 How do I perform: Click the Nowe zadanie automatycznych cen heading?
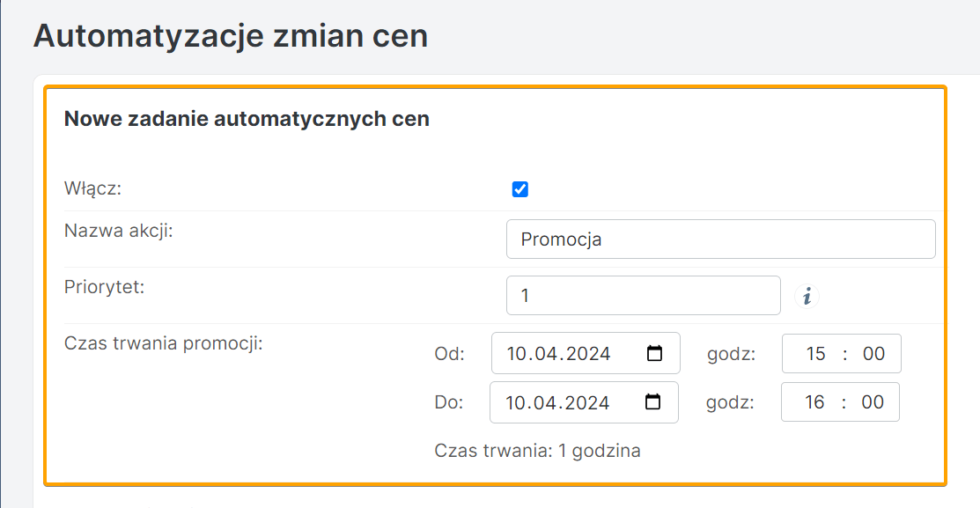click(247, 119)
